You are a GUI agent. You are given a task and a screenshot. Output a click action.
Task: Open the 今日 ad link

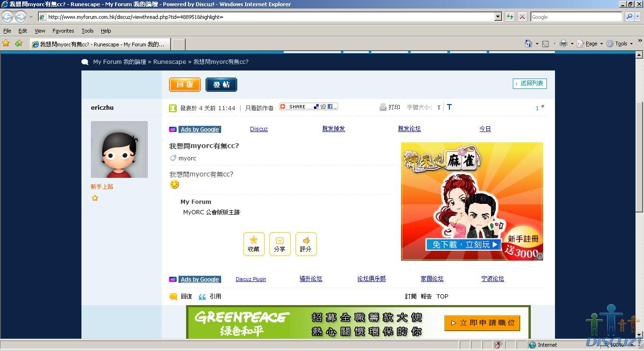(x=485, y=129)
